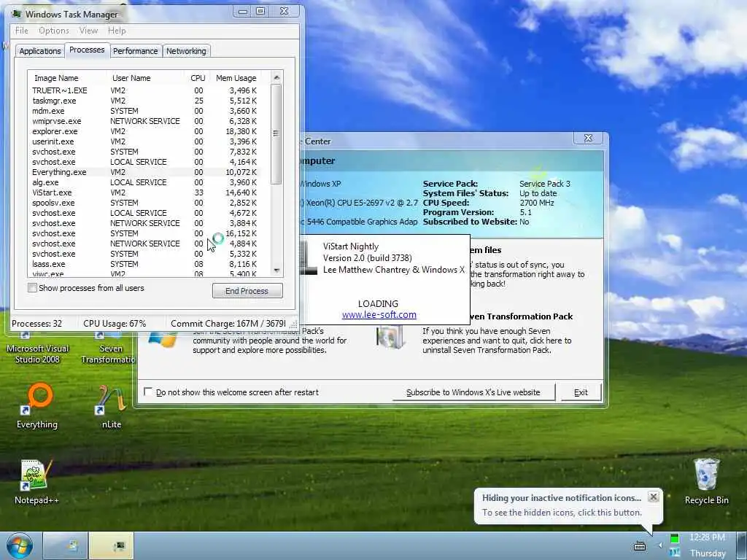Sort by User Name column header
This screenshot has width=747, height=560.
145,77
